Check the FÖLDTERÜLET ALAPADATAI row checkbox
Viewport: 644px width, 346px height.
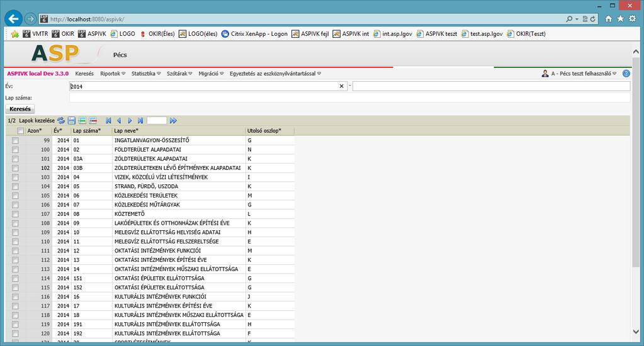(x=15, y=149)
